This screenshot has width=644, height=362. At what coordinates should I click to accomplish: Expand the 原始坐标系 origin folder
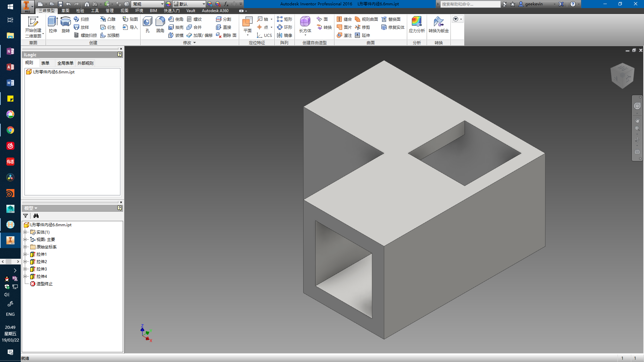coord(25,247)
